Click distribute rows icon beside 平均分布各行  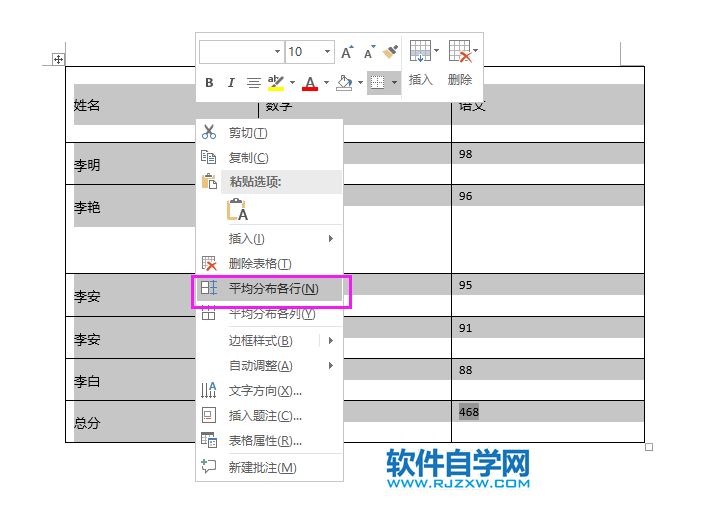coord(209,288)
